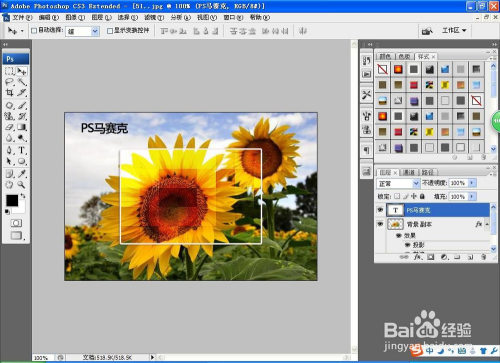Select the PS马赛克 layer thumbnail
This screenshot has height=363, width=500.
point(395,210)
